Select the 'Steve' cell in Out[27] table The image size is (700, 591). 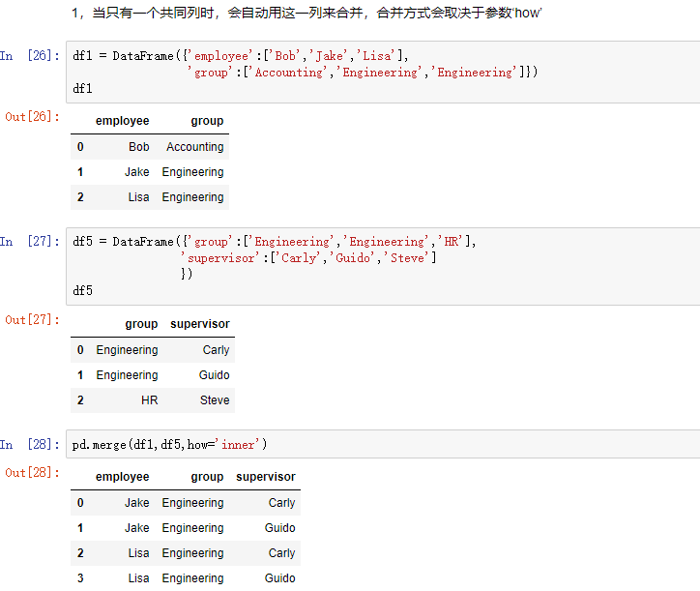pyautogui.click(x=215, y=399)
